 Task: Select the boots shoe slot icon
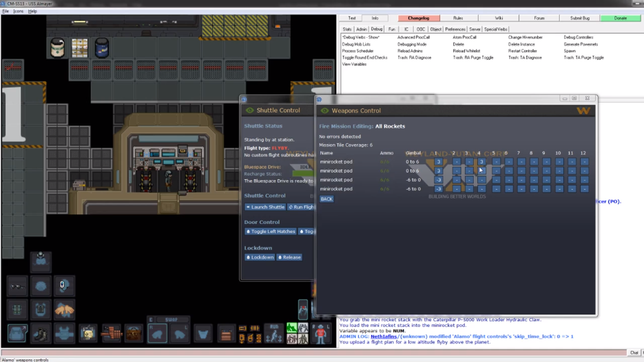tap(40, 333)
